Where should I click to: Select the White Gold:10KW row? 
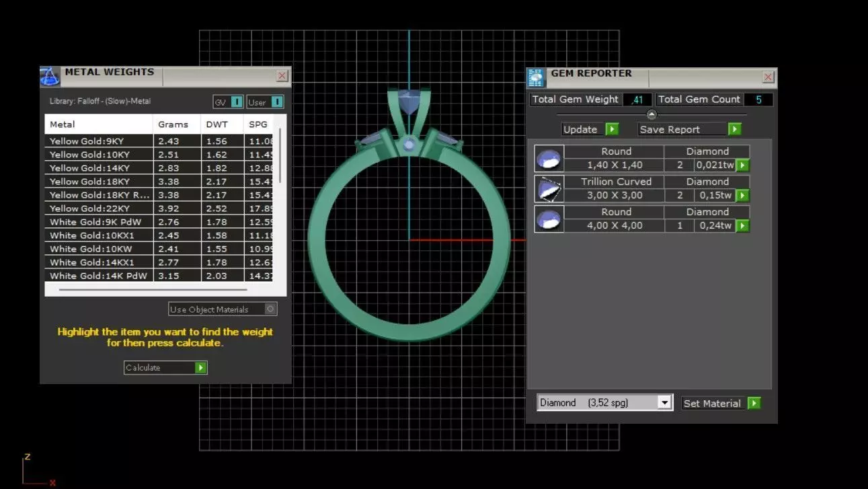[159, 249]
